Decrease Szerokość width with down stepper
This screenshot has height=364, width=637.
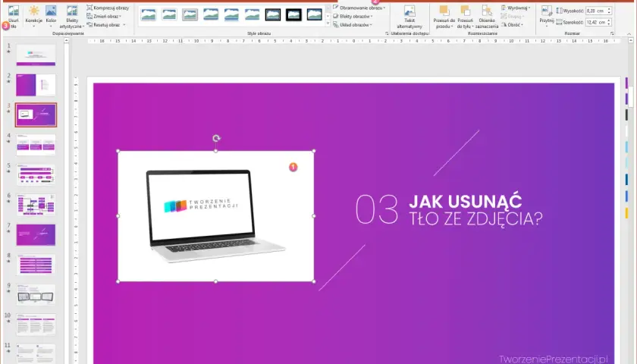click(x=609, y=24)
